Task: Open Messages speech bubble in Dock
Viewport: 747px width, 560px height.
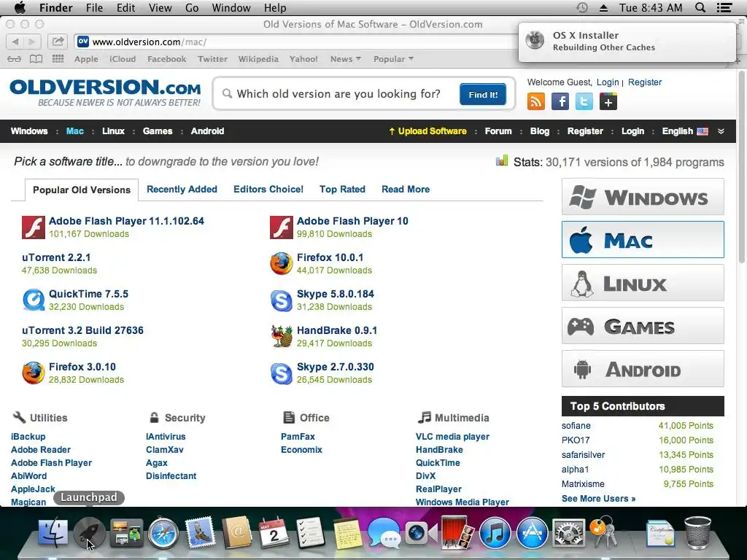Action: pos(384,533)
